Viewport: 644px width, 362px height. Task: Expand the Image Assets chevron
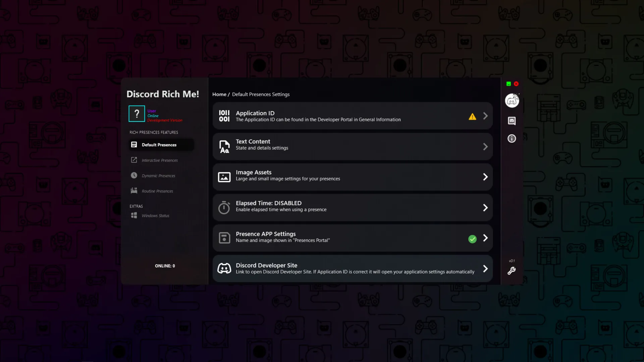pos(485,177)
